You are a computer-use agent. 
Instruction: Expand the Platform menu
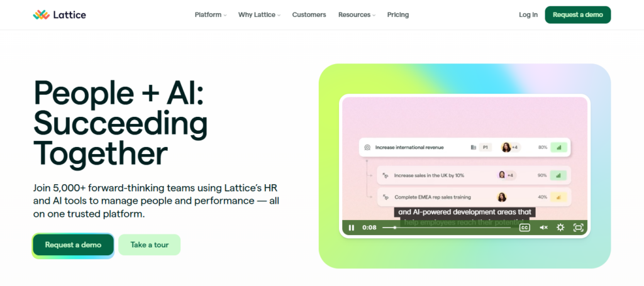(211, 15)
